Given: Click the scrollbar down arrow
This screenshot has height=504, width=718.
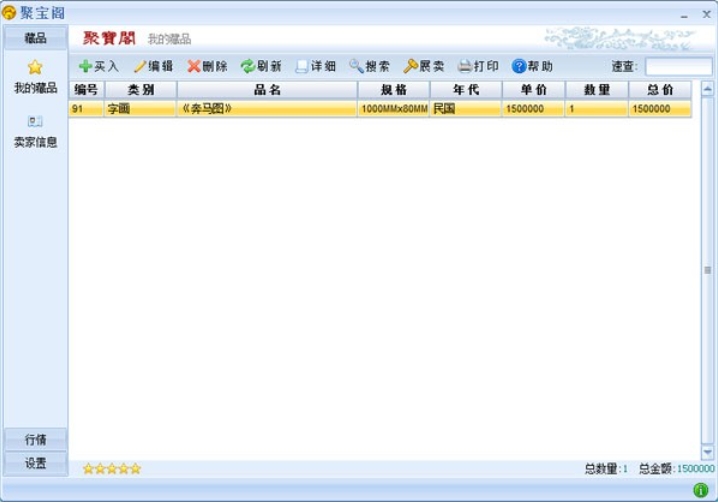Looking at the screenshot, I should coord(707,452).
